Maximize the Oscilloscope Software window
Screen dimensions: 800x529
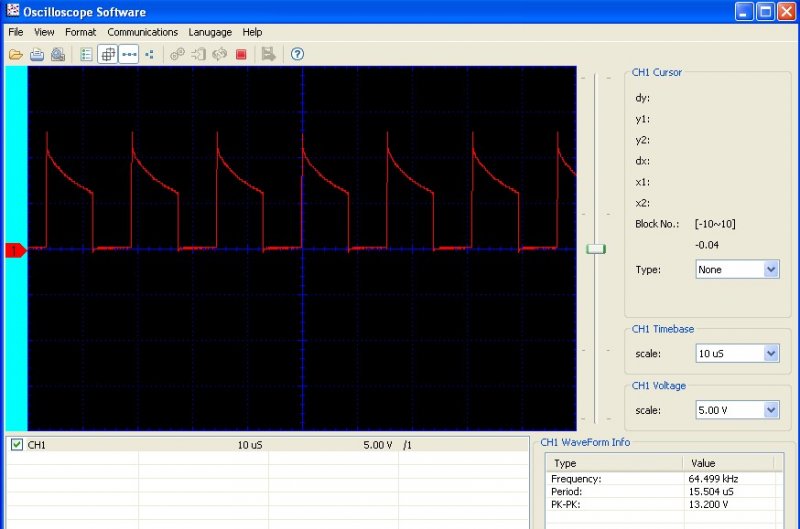(x=765, y=11)
